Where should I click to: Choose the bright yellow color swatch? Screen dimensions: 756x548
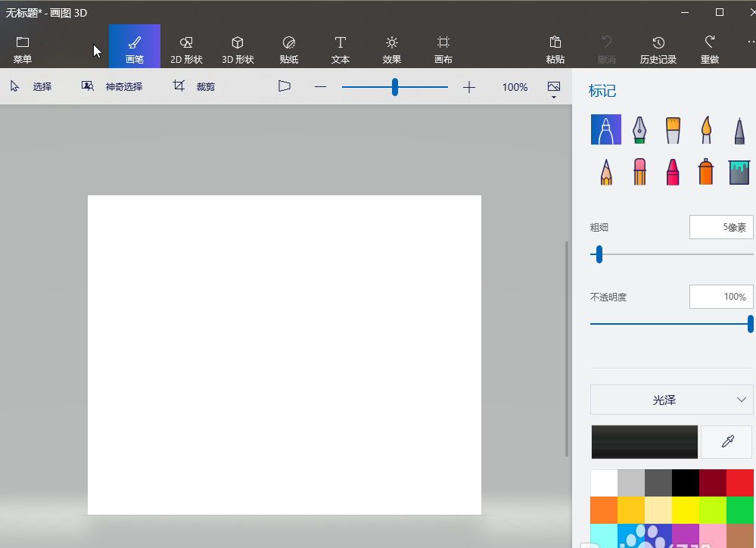[686, 510]
